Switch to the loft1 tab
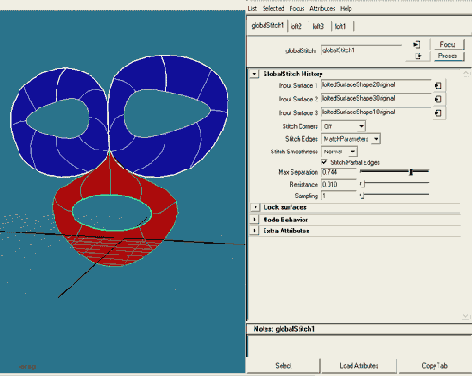This screenshot has height=376, width=472. coord(340,26)
